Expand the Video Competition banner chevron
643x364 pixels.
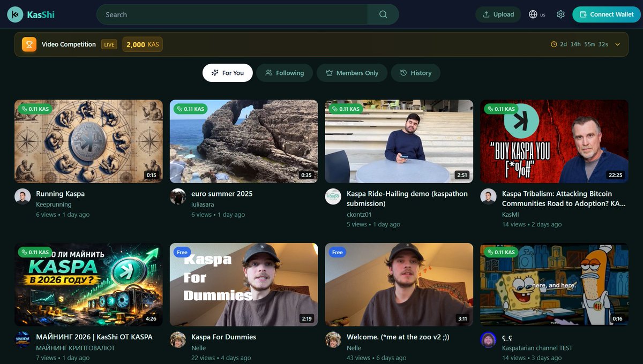tap(617, 44)
